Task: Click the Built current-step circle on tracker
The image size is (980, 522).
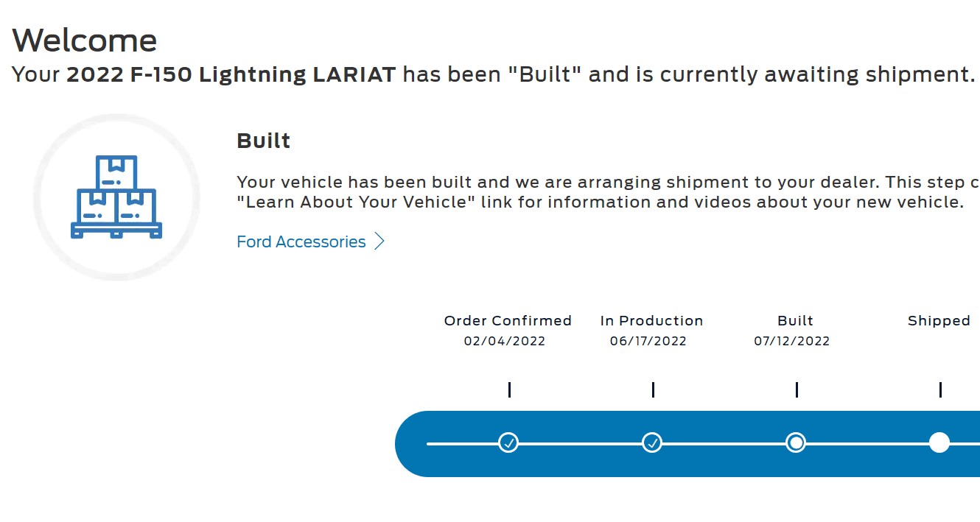Action: click(x=796, y=442)
